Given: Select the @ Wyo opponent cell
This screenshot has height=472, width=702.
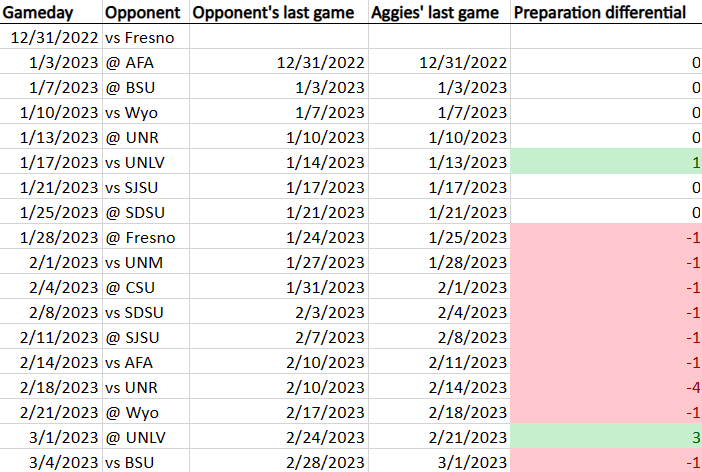Looking at the screenshot, I should tap(146, 412).
